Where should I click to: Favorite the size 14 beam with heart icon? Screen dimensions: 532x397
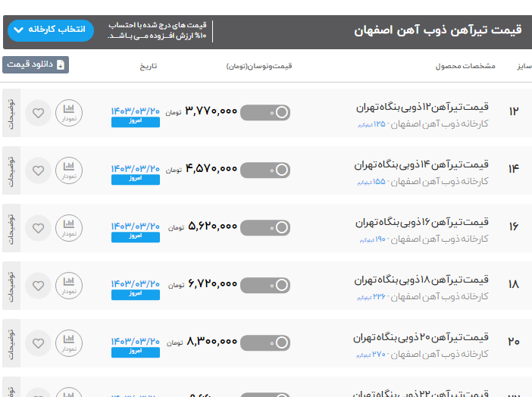[38, 170]
